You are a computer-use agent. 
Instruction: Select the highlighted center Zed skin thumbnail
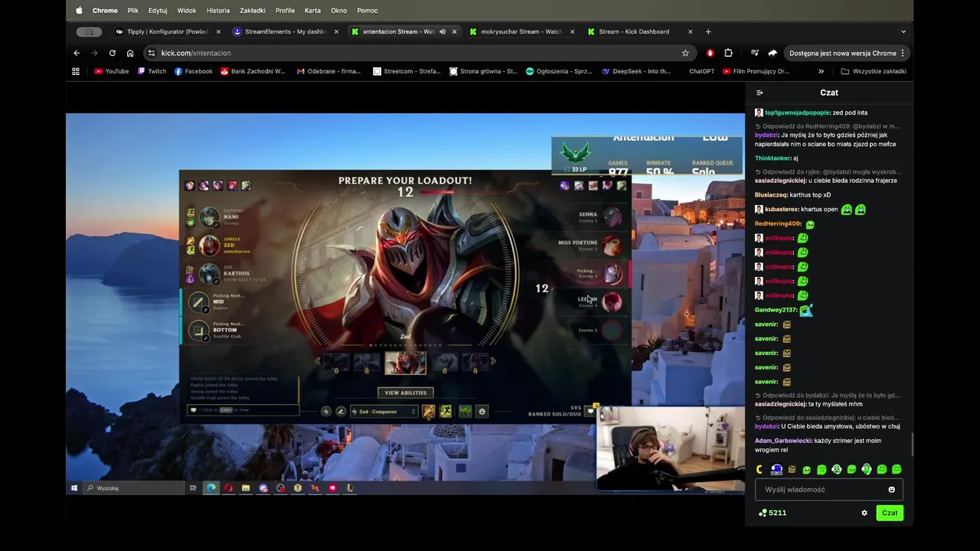click(x=405, y=362)
